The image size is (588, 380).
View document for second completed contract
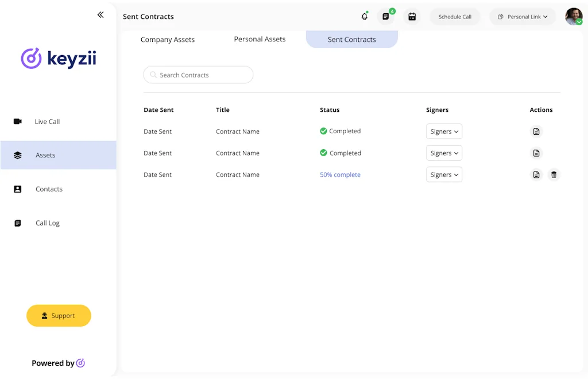pyautogui.click(x=536, y=153)
